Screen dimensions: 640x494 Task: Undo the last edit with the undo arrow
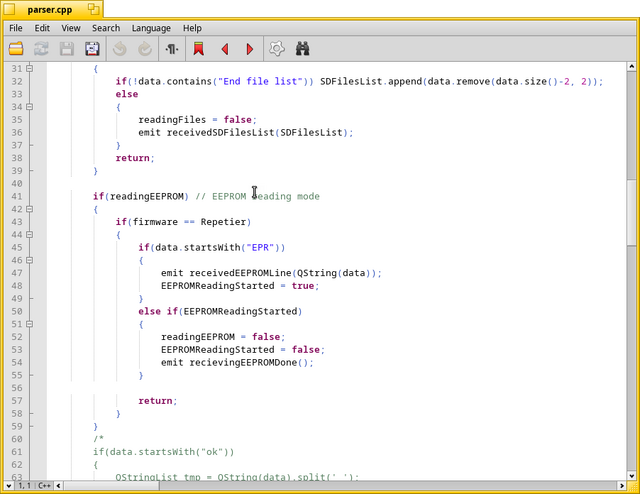click(x=120, y=49)
